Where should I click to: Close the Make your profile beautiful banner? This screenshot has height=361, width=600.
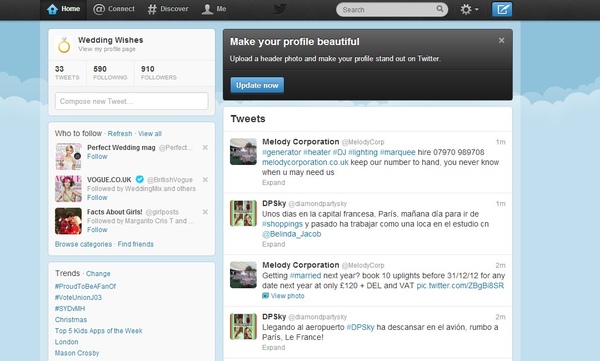pyautogui.click(x=501, y=41)
